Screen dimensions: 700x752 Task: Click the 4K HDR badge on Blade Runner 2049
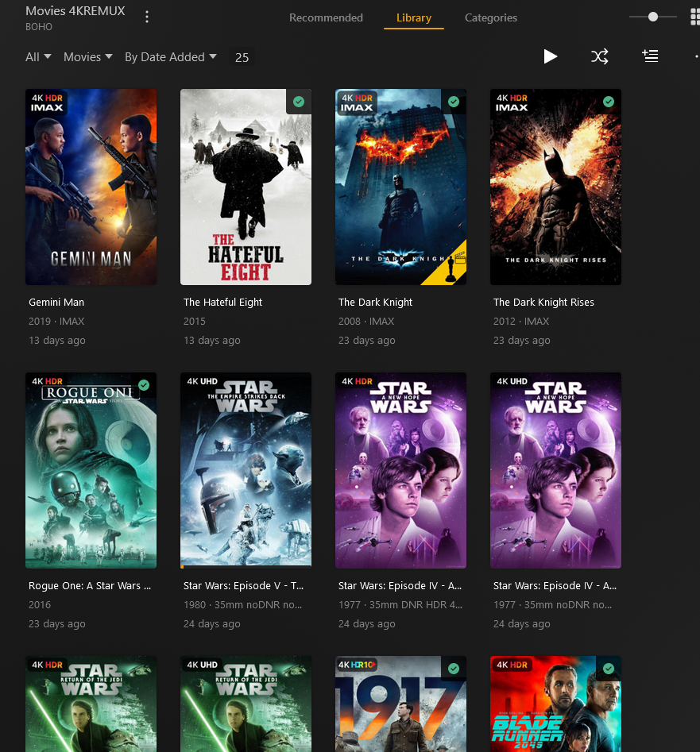pos(512,665)
